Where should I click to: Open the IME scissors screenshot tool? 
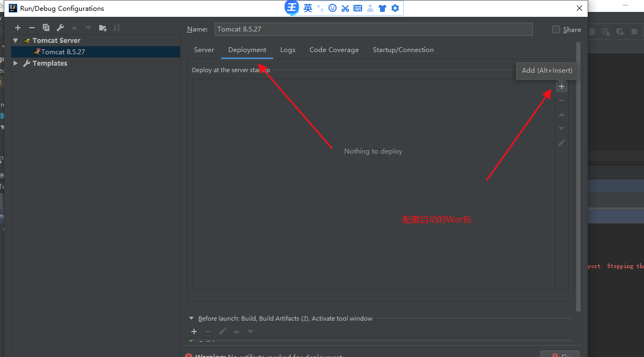coord(345,8)
